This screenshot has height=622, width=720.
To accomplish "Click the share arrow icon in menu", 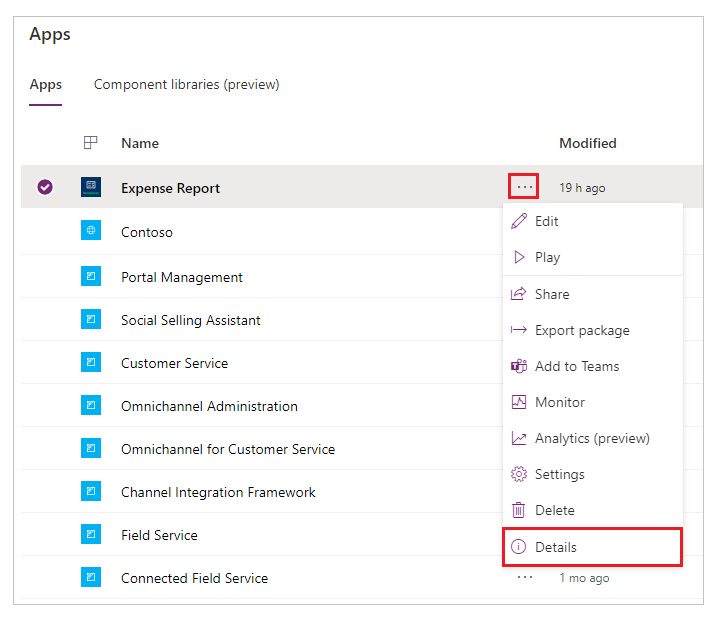I will click(x=518, y=294).
